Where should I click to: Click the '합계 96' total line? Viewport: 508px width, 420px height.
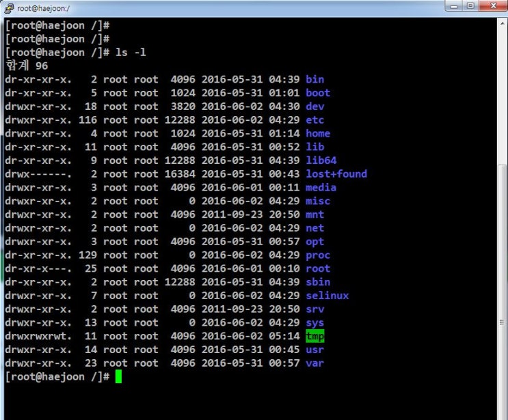[27, 66]
